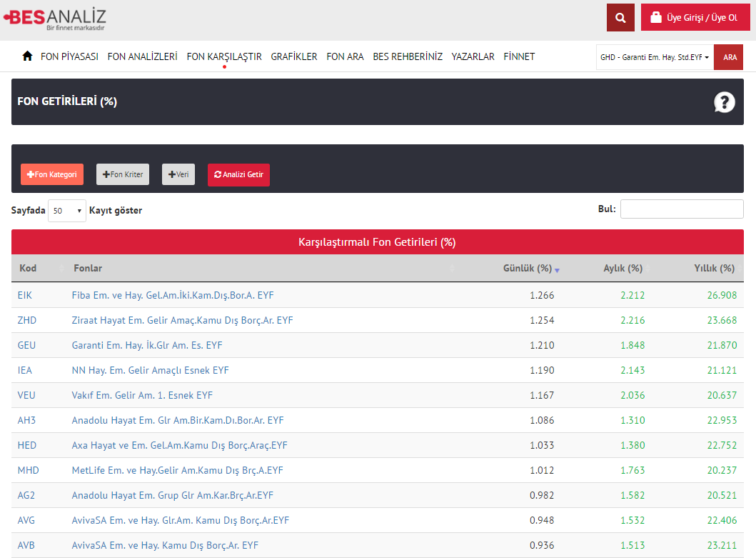Open FON ARA menu

345,56
